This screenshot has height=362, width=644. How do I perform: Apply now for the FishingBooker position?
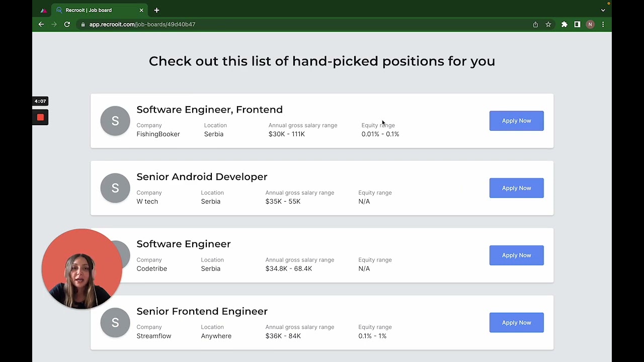click(x=516, y=121)
